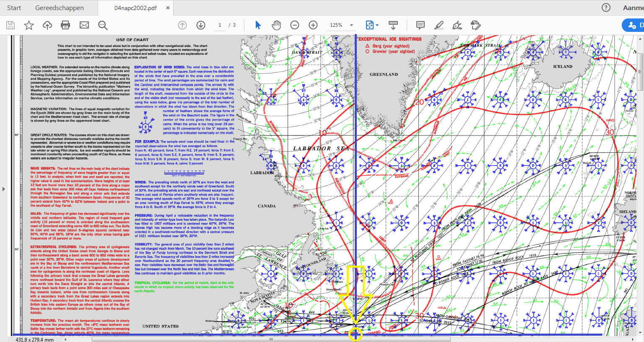Zoom in with the plus icon
The height and width of the screenshot is (342, 644).
pyautogui.click(x=313, y=25)
